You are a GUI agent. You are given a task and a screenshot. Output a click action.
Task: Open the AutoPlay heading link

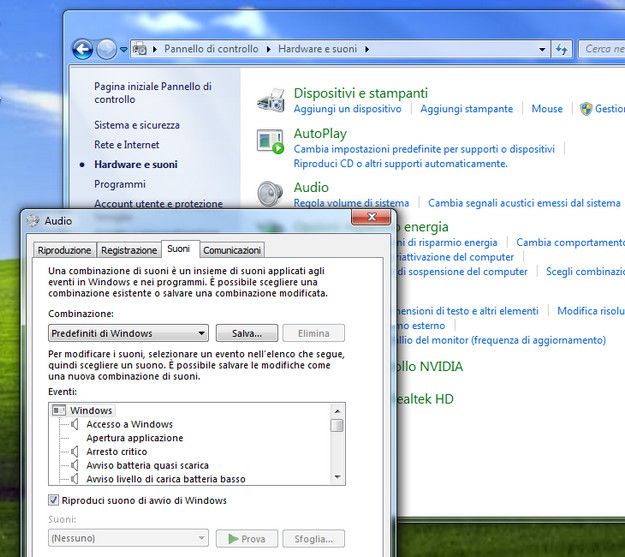tap(320, 134)
